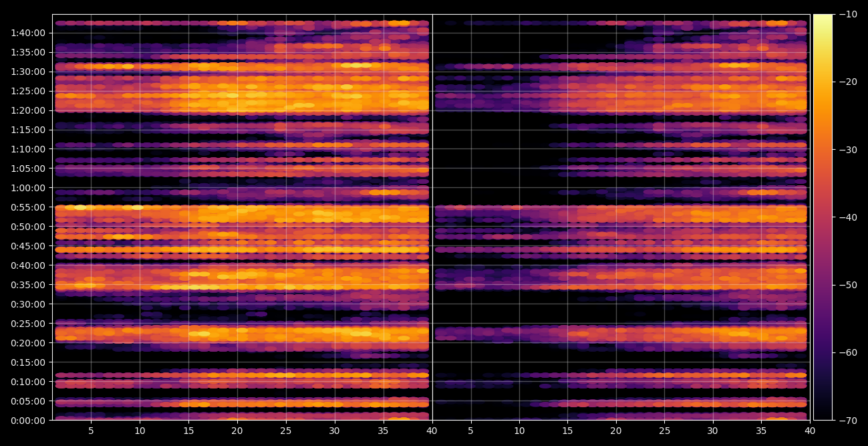Click x-axis label 40 ending the right heatmap
868x446 pixels.
tap(810, 431)
